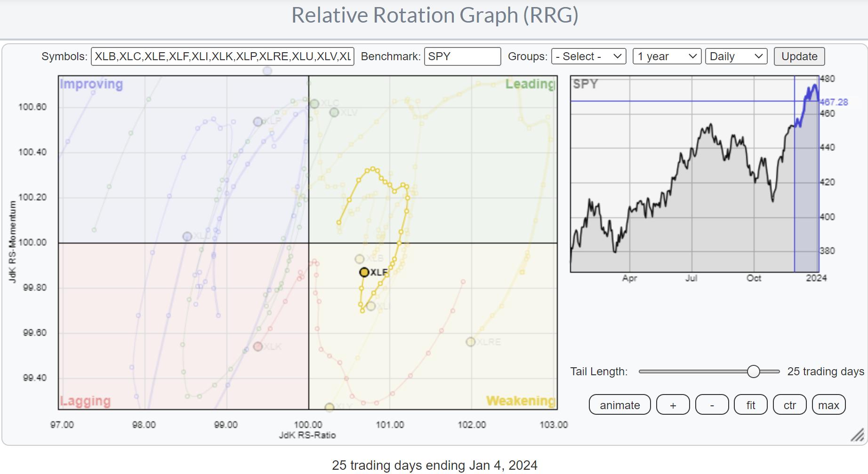Click the XLB sector marker
Image resolution: width=868 pixels, height=474 pixels.
click(360, 259)
